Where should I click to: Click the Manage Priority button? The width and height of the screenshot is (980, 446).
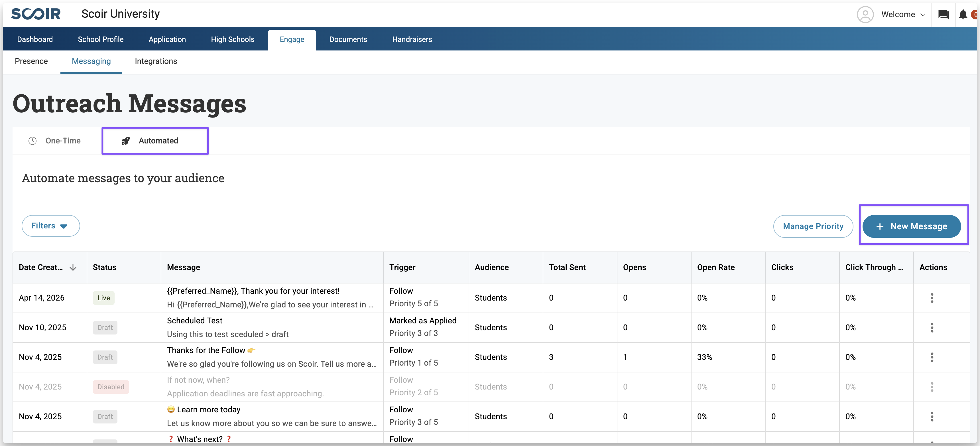click(813, 226)
